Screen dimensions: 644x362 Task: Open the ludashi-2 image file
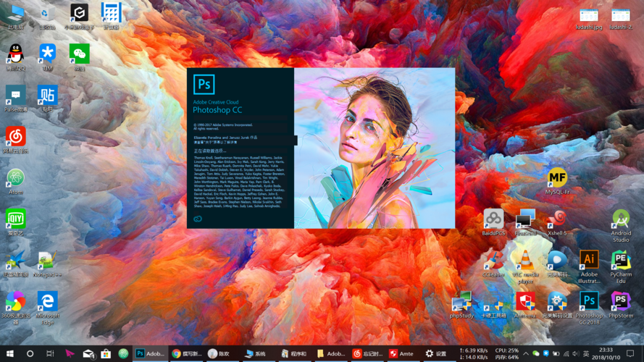point(621,19)
